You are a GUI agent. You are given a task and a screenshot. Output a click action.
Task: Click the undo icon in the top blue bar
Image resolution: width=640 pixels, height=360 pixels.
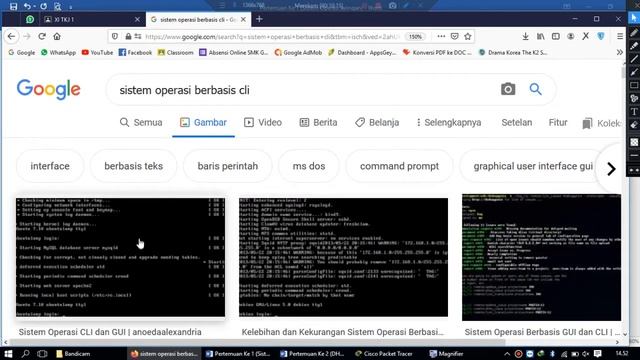pos(27,6)
